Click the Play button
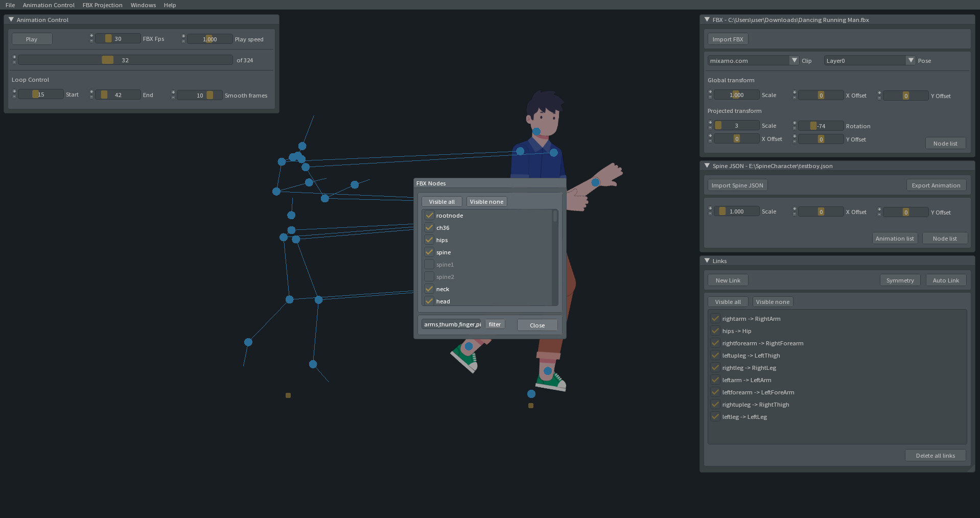The width and height of the screenshot is (980, 518). (31, 39)
